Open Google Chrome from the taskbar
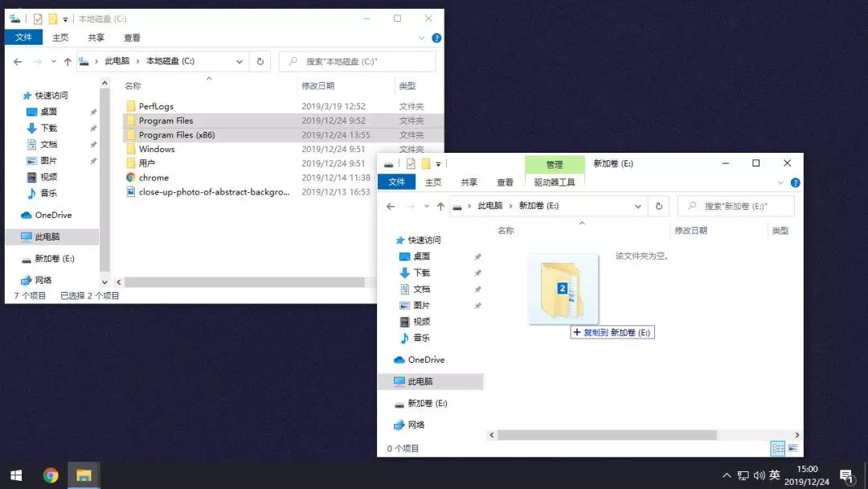The width and height of the screenshot is (868, 489). [50, 475]
